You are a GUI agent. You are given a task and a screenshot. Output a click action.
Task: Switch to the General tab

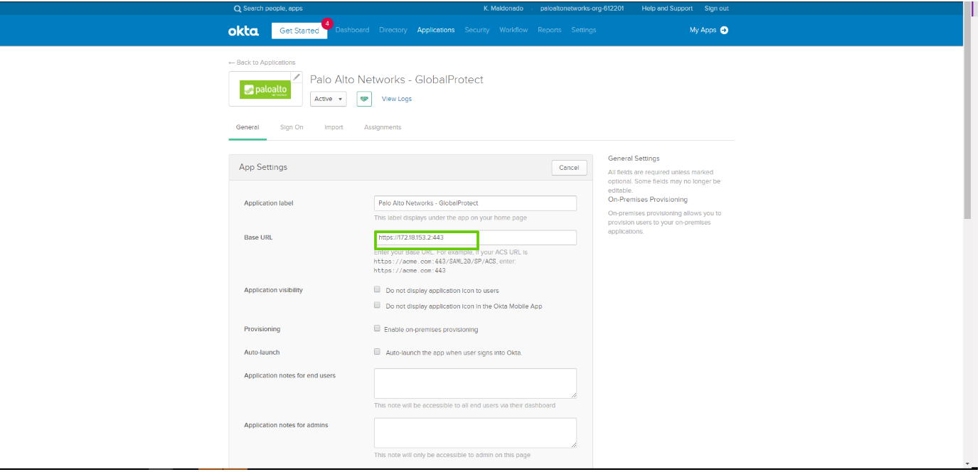(x=247, y=127)
